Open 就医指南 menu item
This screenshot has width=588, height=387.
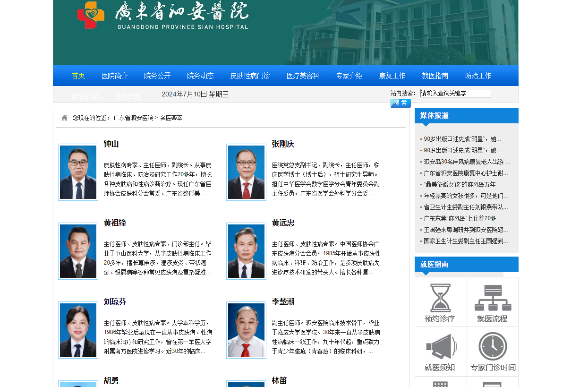(435, 76)
